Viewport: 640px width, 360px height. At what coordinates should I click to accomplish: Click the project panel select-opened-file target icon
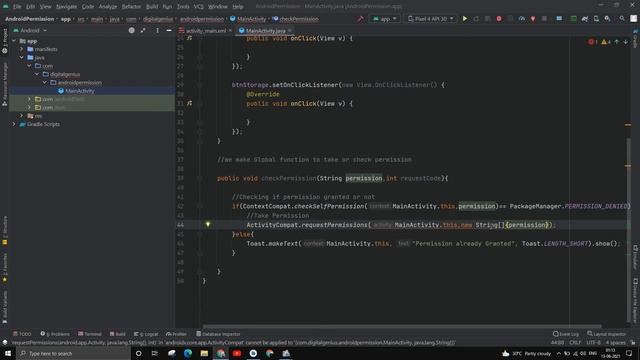(x=131, y=30)
